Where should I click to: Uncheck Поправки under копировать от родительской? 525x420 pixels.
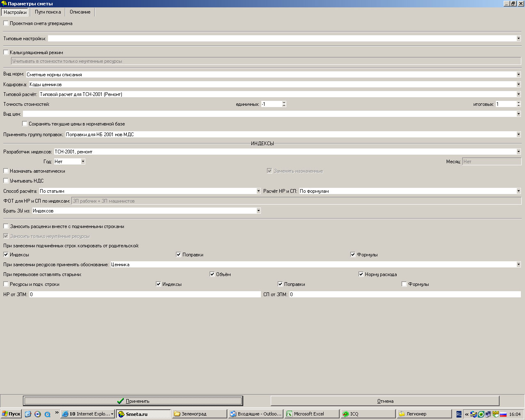point(178,255)
